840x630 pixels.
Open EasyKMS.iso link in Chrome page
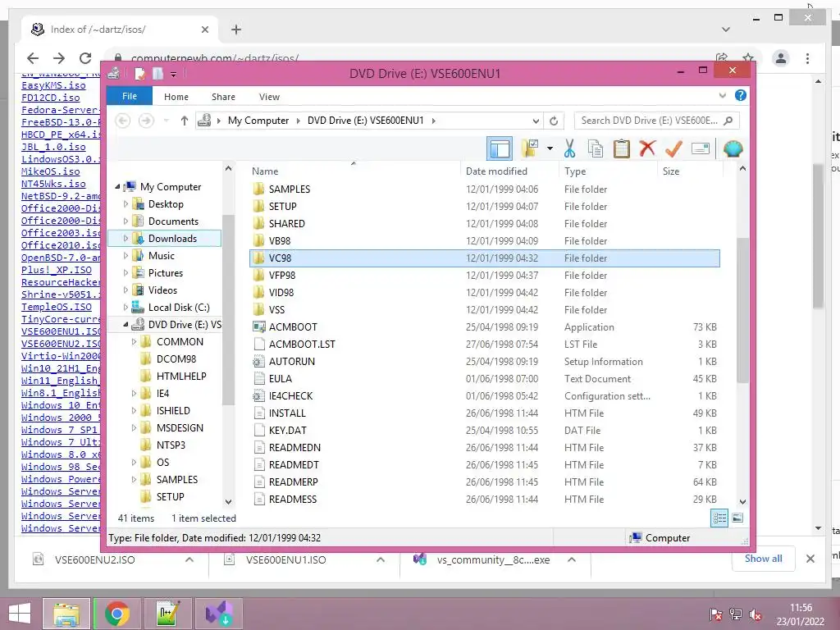[53, 85]
